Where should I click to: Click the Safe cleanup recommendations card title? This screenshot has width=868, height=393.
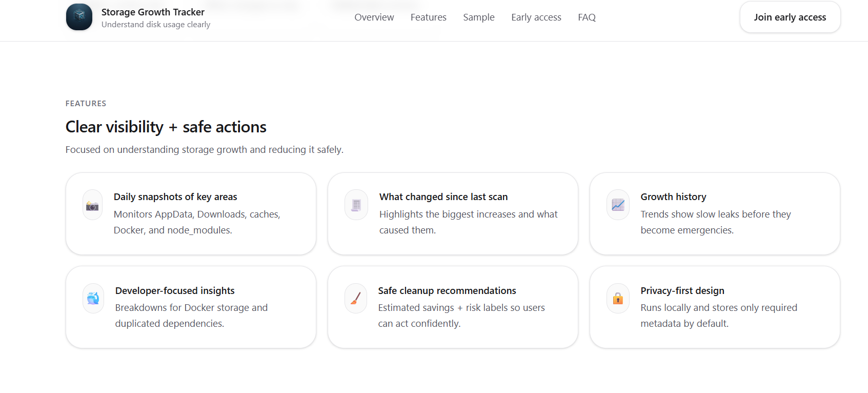pyautogui.click(x=447, y=291)
